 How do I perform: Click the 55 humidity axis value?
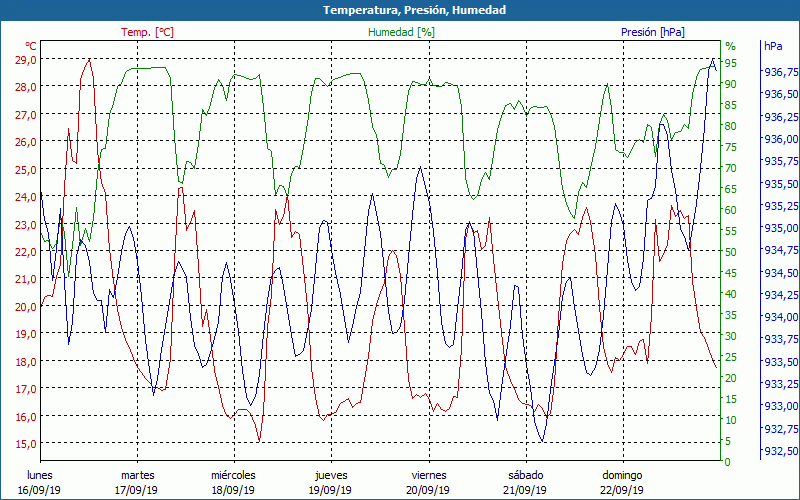[731, 231]
